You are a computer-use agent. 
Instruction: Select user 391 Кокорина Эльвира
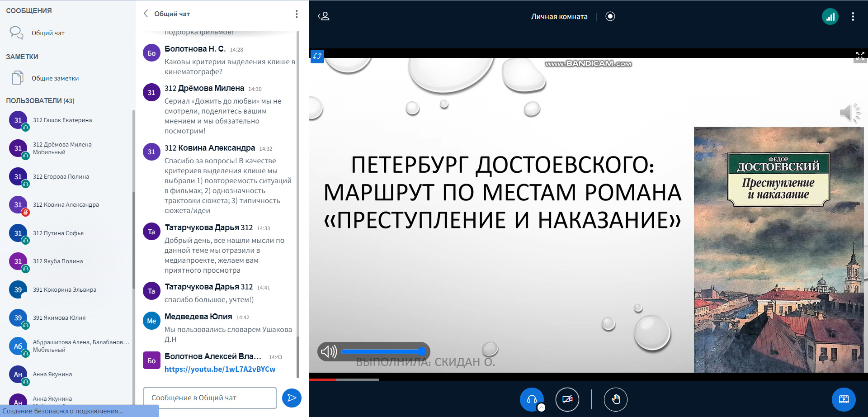(68, 290)
